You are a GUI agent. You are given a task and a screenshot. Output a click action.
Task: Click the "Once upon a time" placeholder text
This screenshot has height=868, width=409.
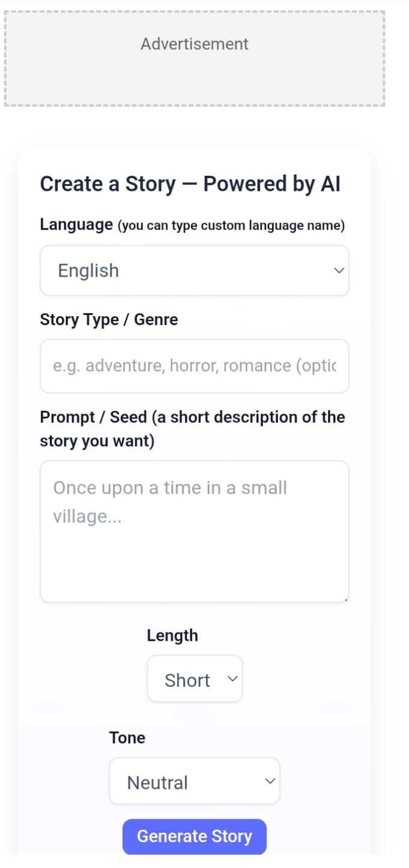[x=170, y=501]
